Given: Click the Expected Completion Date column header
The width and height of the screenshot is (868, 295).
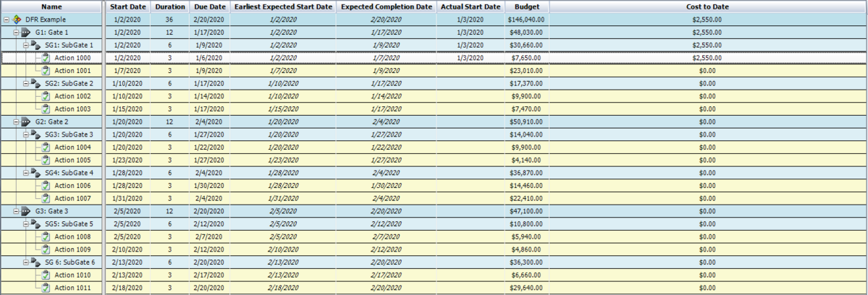Looking at the screenshot, I should point(387,7).
